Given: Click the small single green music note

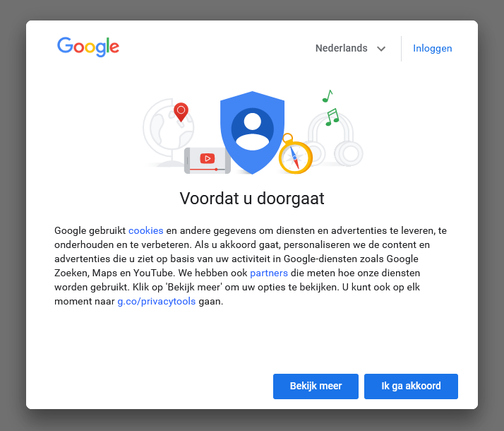Looking at the screenshot, I should [x=328, y=96].
